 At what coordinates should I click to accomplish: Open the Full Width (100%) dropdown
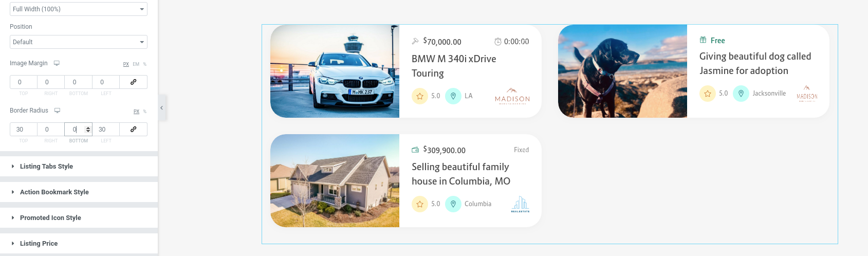click(x=79, y=9)
